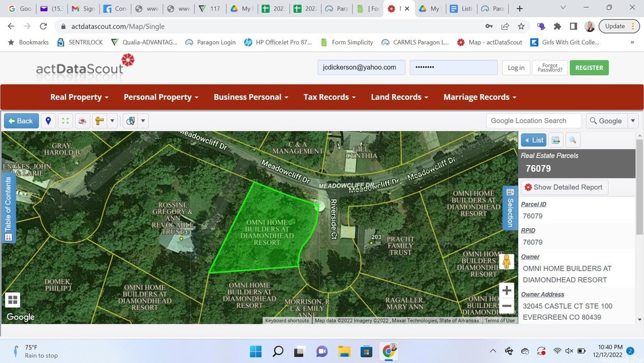
Task: Click the blue location pin tool
Action: click(x=48, y=121)
